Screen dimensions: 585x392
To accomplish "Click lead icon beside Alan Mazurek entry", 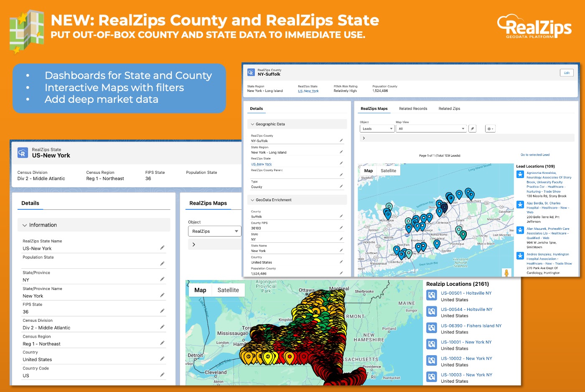I will pyautogui.click(x=520, y=230).
